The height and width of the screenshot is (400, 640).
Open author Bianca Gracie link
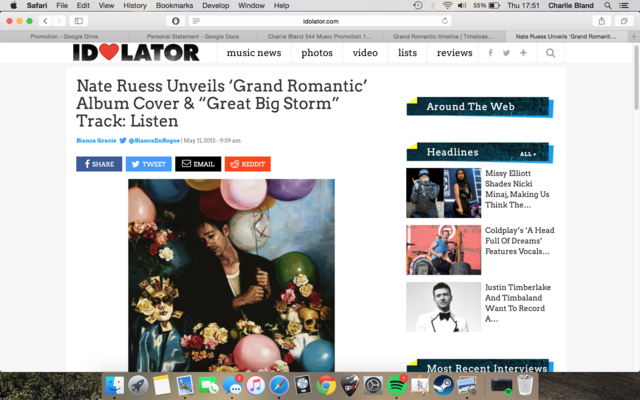96,140
